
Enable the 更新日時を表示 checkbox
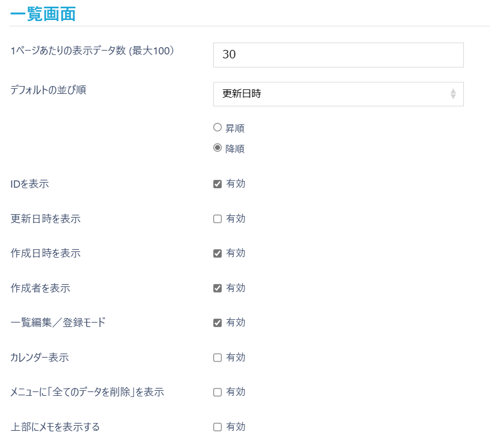tap(218, 219)
